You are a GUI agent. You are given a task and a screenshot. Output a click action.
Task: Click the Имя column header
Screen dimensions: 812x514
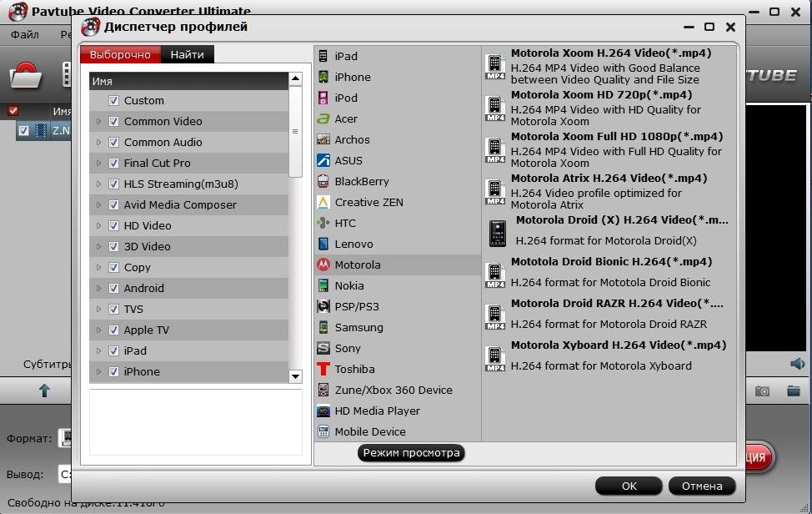(x=188, y=81)
